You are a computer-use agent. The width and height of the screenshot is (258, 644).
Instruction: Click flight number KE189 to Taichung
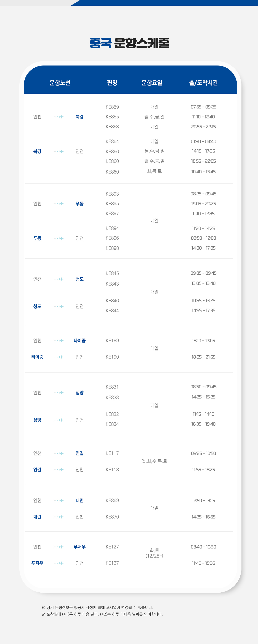[x=112, y=341]
